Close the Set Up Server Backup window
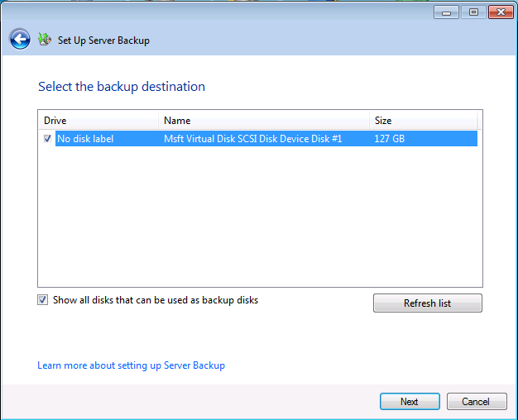The height and width of the screenshot is (420, 518). tap(500, 12)
